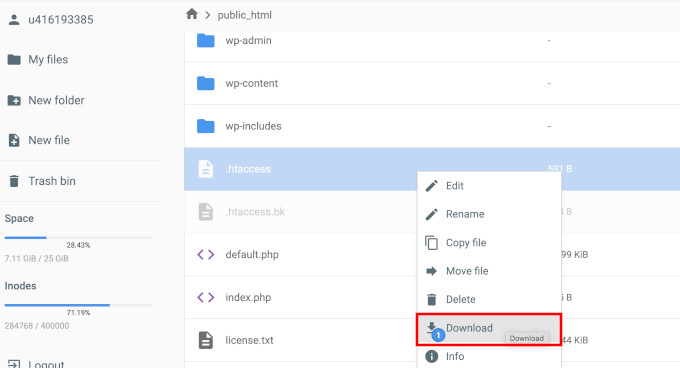Click the .htaccess file icon
This screenshot has width=680, height=368.
pos(206,169)
